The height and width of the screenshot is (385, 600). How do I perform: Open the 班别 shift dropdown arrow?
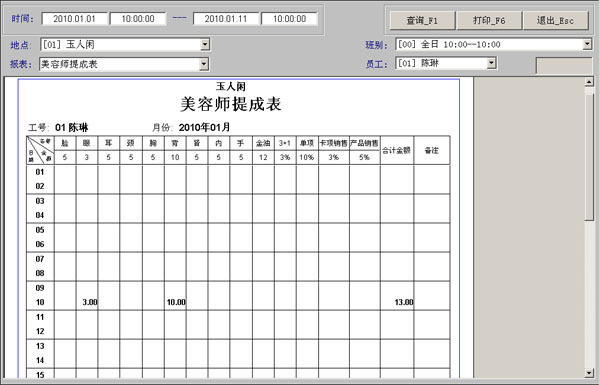pyautogui.click(x=587, y=44)
